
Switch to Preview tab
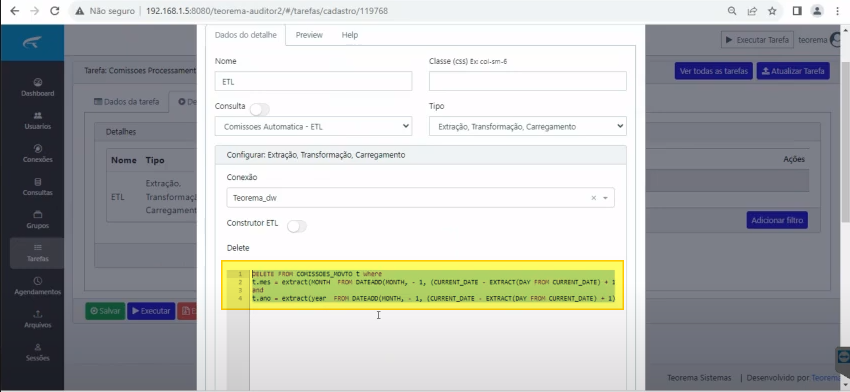click(309, 35)
